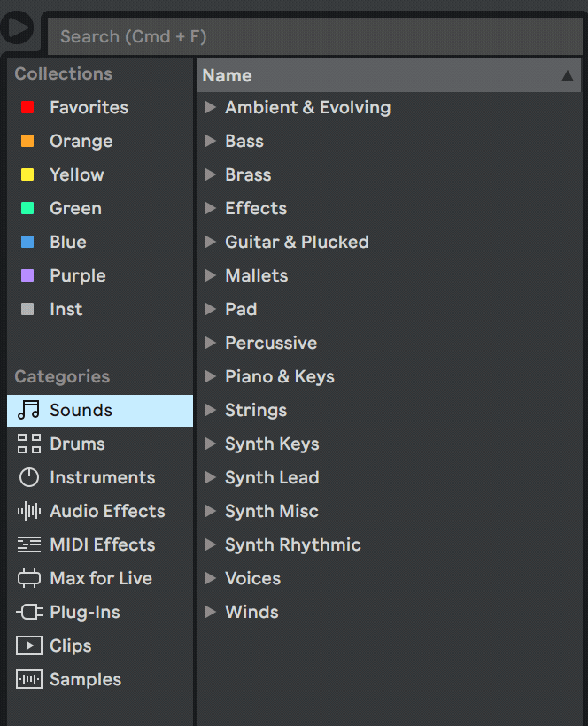Expand the Ambient & Evolving folder
The width and height of the screenshot is (588, 726).
211,107
